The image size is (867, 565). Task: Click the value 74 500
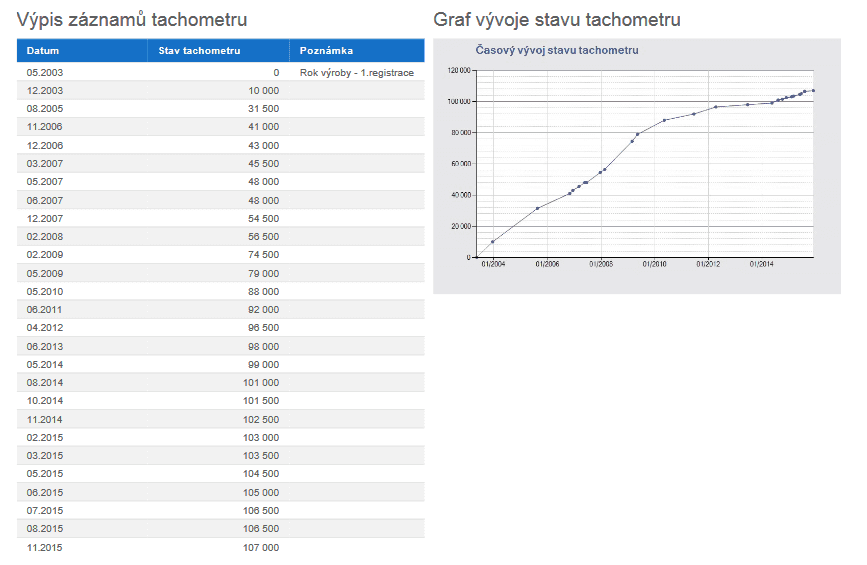coord(263,255)
